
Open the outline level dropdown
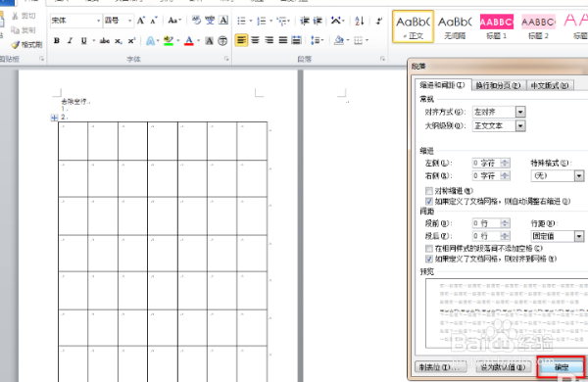click(520, 126)
